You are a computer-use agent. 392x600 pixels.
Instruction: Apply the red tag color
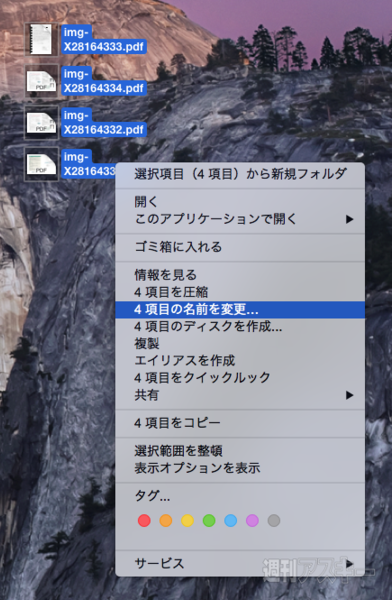point(144,520)
